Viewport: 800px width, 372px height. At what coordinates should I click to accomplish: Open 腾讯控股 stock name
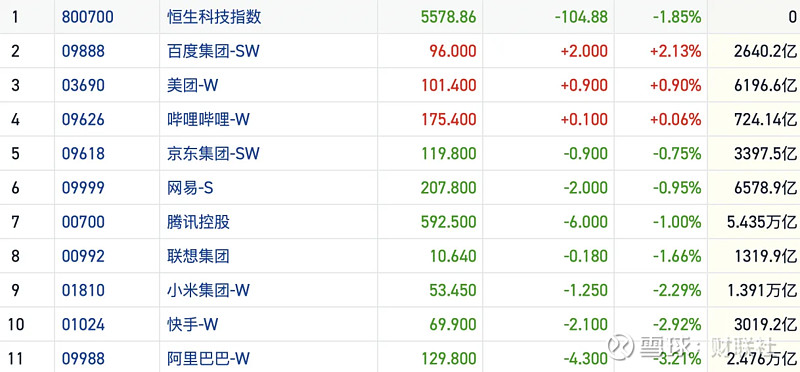[x=198, y=222]
